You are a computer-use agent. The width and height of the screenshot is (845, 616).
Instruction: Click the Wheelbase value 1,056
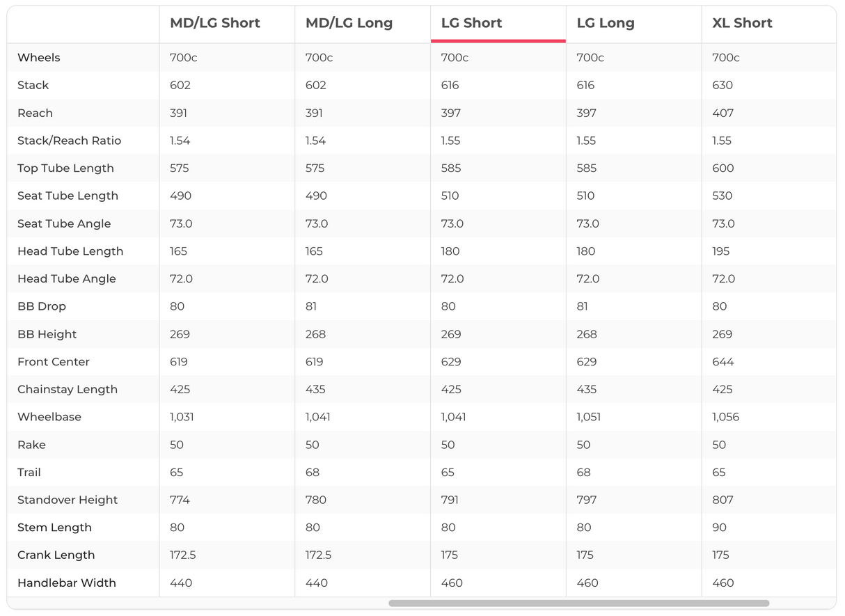point(725,417)
